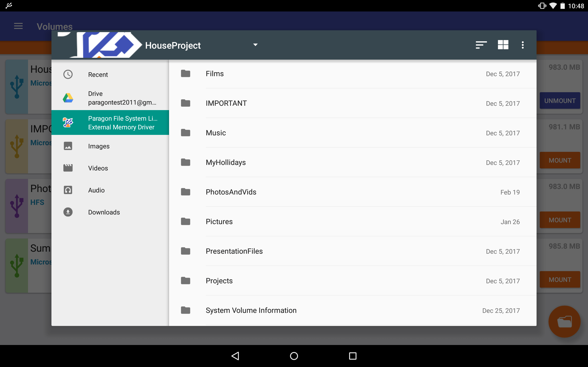Tap the Android home circle button
The width and height of the screenshot is (588, 367).
click(294, 356)
